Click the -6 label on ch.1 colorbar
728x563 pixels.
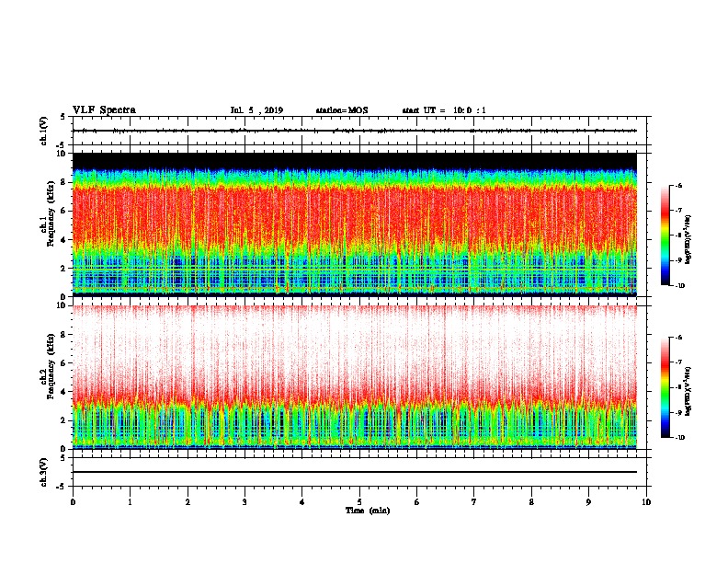tap(678, 186)
